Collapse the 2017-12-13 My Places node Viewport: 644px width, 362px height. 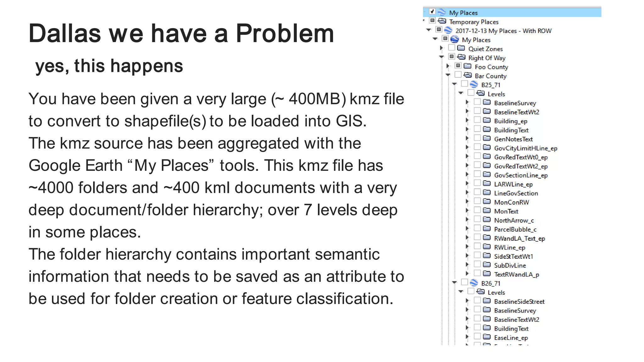429,30
